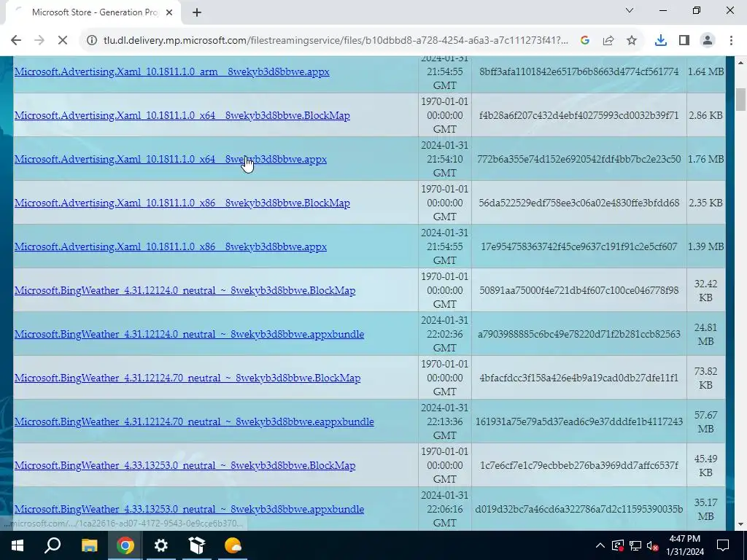747x560 pixels.
Task: Click the Chrome taskbar icon
Action: click(125, 545)
